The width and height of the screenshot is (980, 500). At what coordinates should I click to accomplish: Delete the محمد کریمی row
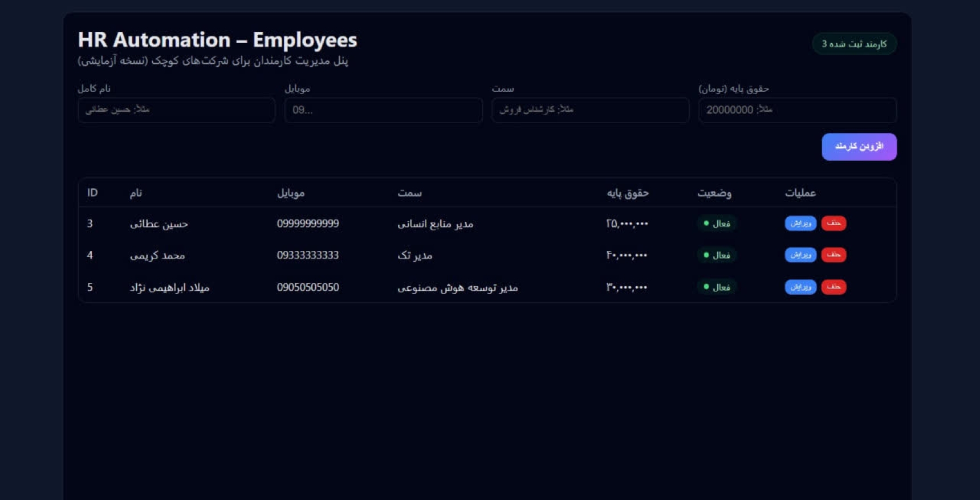[x=833, y=255]
